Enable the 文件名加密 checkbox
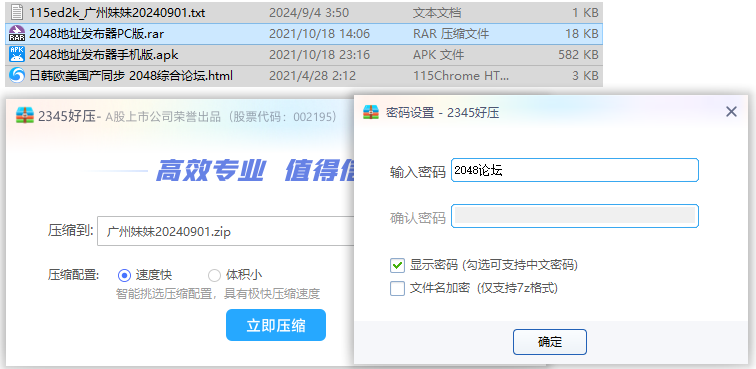This screenshot has width=756, height=369. 397,288
